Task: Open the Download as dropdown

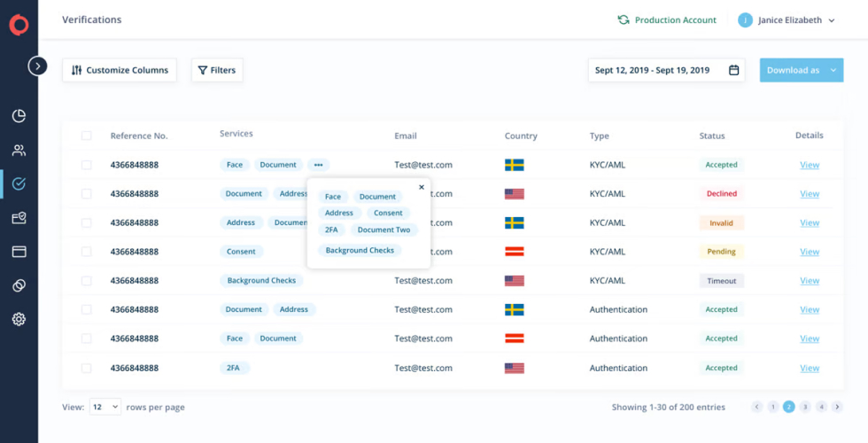Action: pos(802,70)
